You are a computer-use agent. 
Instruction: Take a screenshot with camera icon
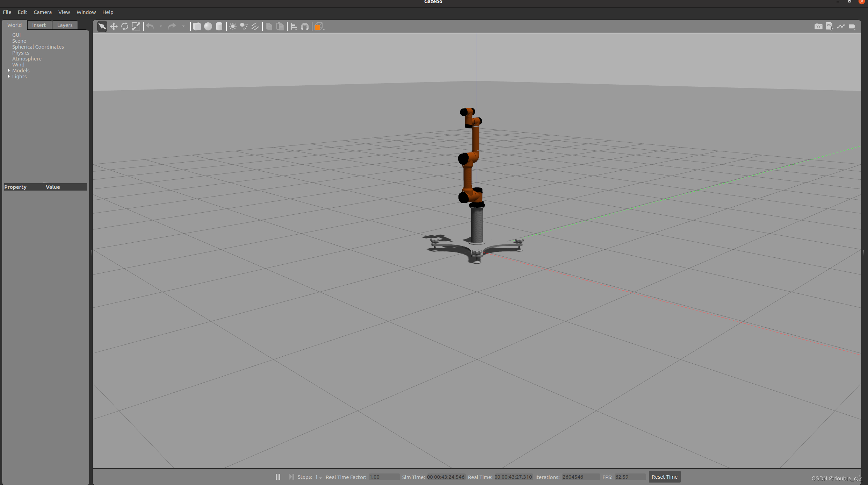818,27
